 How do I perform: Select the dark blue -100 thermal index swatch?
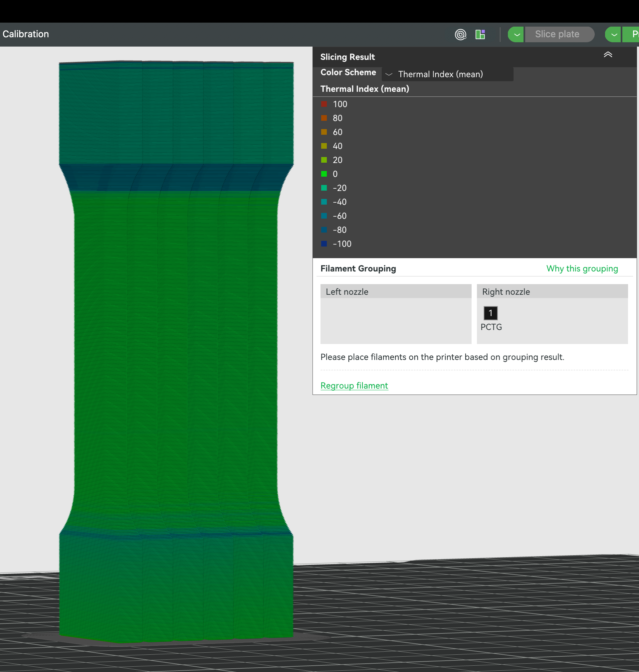(x=323, y=244)
